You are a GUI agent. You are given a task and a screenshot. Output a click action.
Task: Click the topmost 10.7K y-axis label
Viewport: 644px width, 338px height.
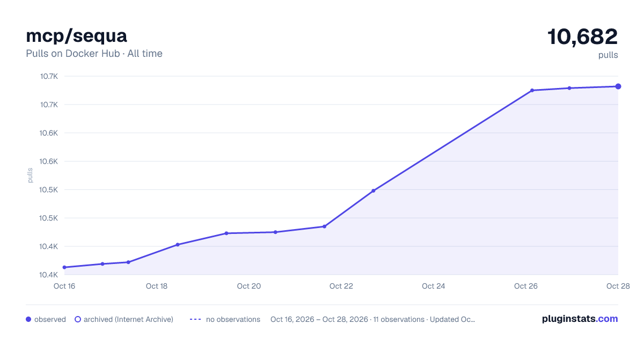49,76
